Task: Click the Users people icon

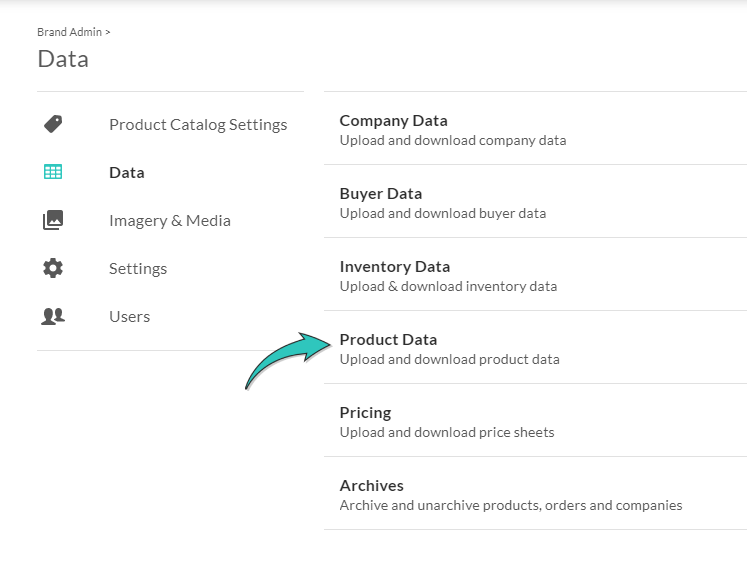Action: click(53, 316)
